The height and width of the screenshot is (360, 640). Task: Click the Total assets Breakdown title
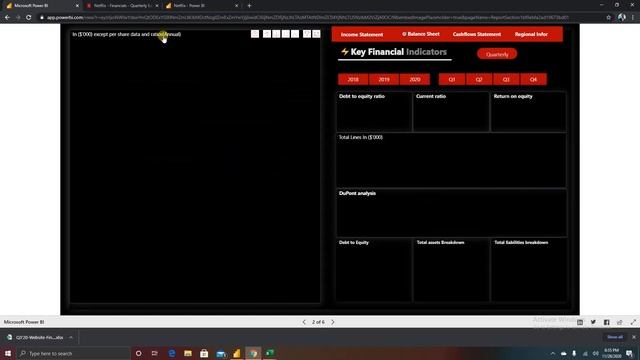pos(440,242)
